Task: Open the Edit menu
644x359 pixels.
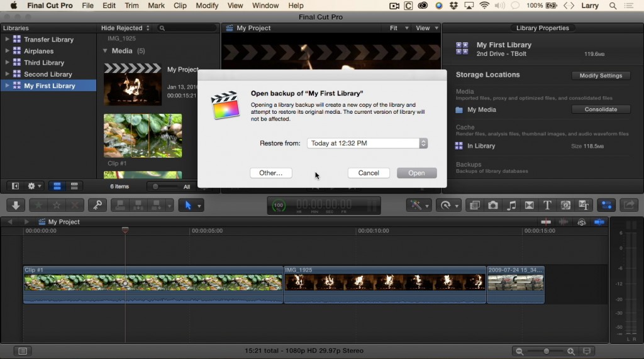Action: click(109, 6)
